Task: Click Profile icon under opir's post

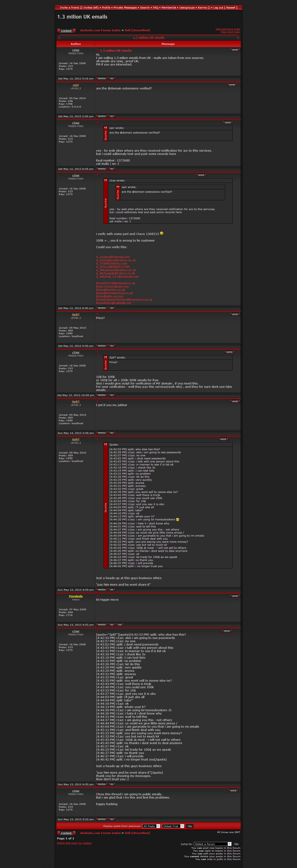Action: point(101,116)
